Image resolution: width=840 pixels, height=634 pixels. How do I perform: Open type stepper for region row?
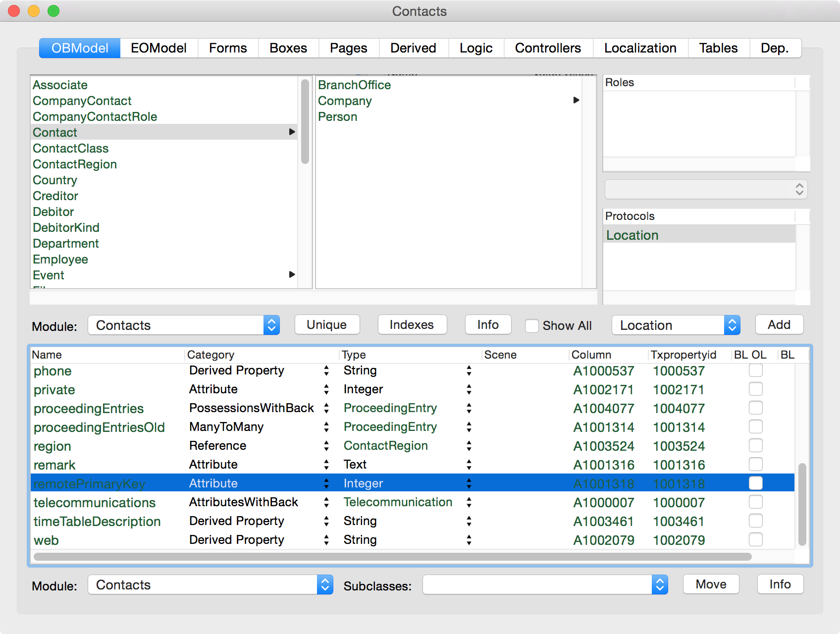click(469, 446)
